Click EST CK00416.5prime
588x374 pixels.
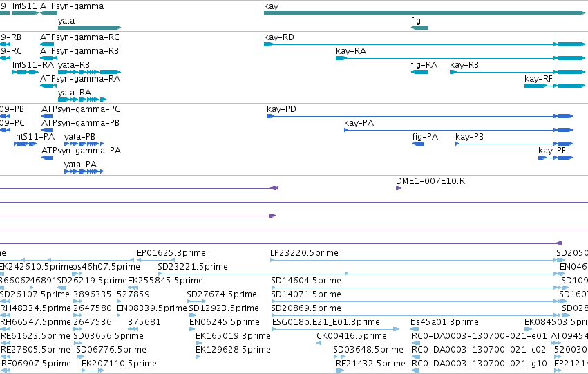pos(319,344)
